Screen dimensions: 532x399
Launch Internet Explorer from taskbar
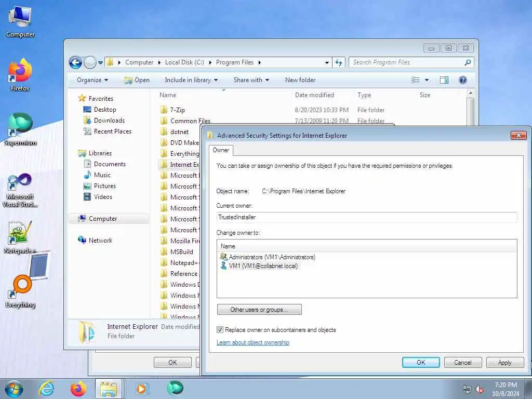[46, 389]
